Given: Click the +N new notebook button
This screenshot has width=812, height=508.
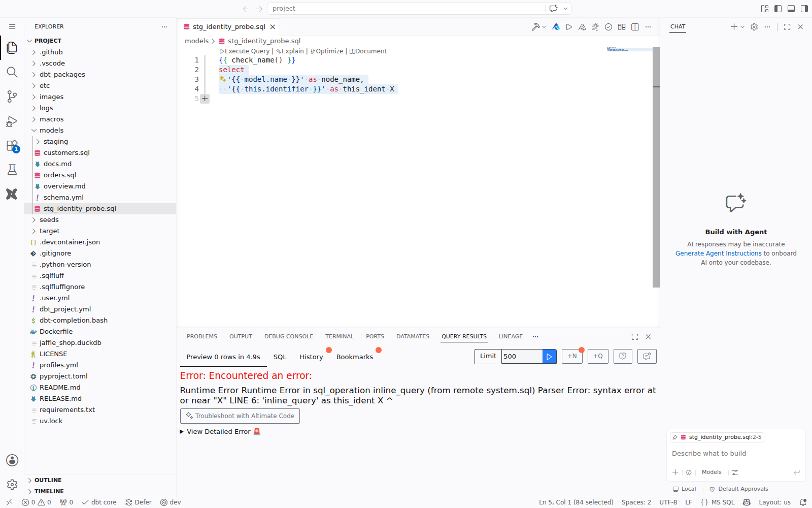Looking at the screenshot, I should pos(572,357).
